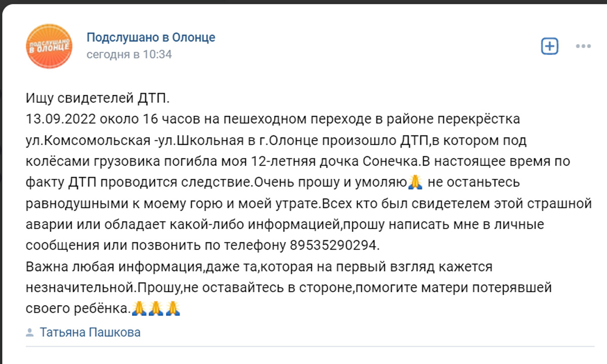Click the praying hands emoji after умоляю
This screenshot has width=607, height=364.
(x=415, y=182)
